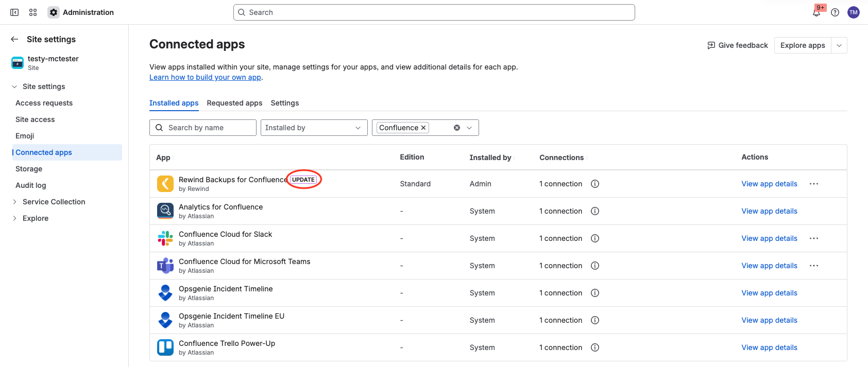Remove the Confluence filter tag
The width and height of the screenshot is (868, 367).
(423, 128)
